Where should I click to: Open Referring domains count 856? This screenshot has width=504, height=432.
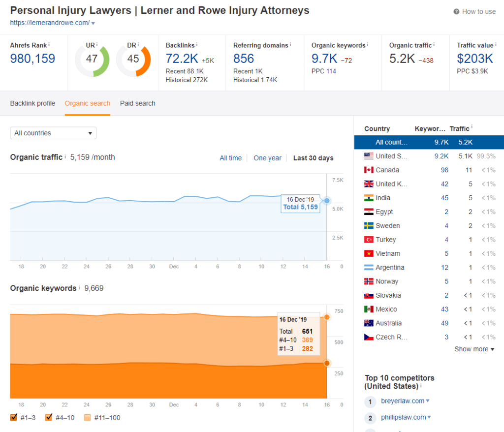(244, 59)
